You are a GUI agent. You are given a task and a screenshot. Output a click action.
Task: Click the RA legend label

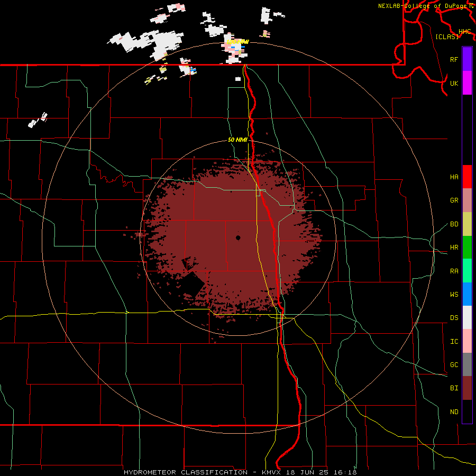(454, 271)
